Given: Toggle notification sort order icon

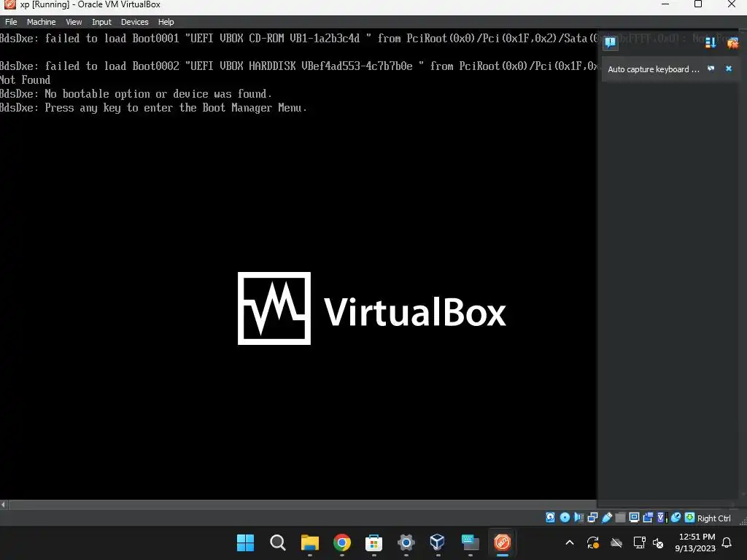Looking at the screenshot, I should [711, 43].
